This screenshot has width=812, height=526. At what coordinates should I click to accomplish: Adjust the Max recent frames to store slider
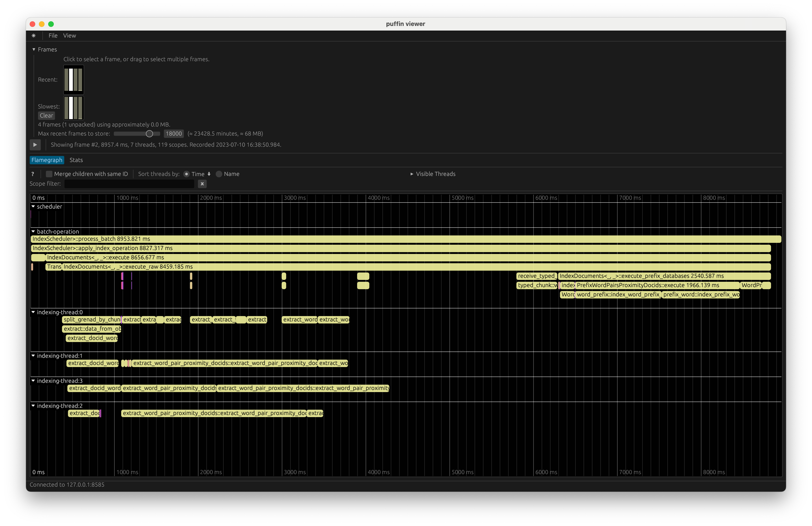coord(149,134)
